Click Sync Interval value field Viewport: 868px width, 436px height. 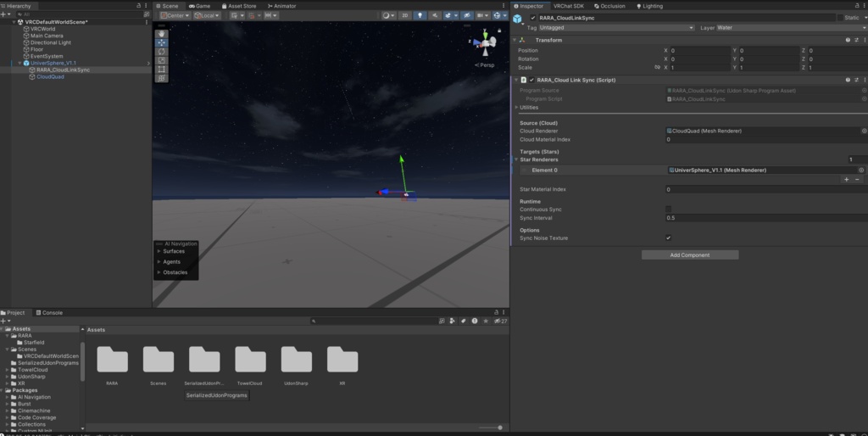[766, 218]
